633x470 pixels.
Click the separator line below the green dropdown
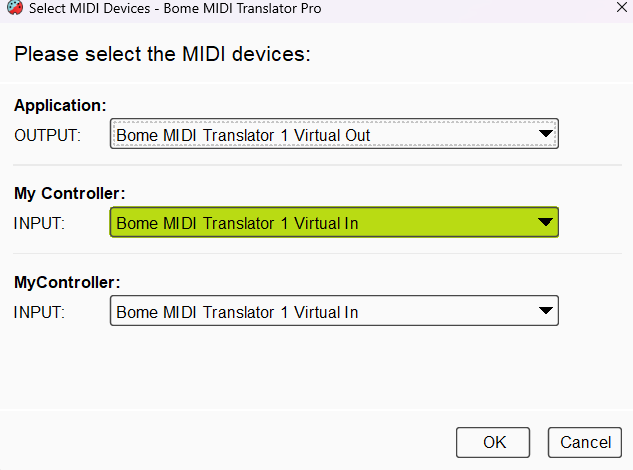pos(316,254)
